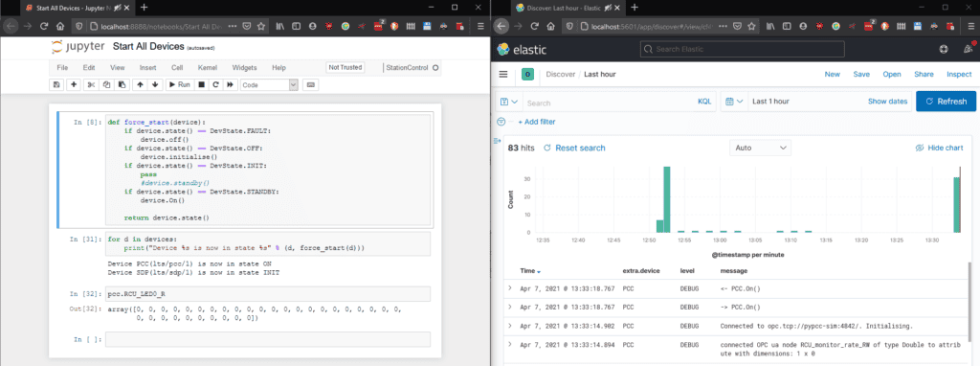Click Save in Discover top bar

[x=861, y=74]
